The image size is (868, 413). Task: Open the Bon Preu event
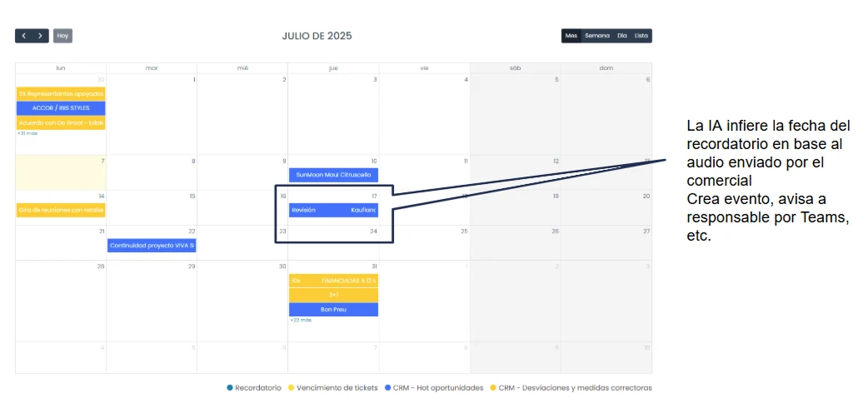coord(333,310)
